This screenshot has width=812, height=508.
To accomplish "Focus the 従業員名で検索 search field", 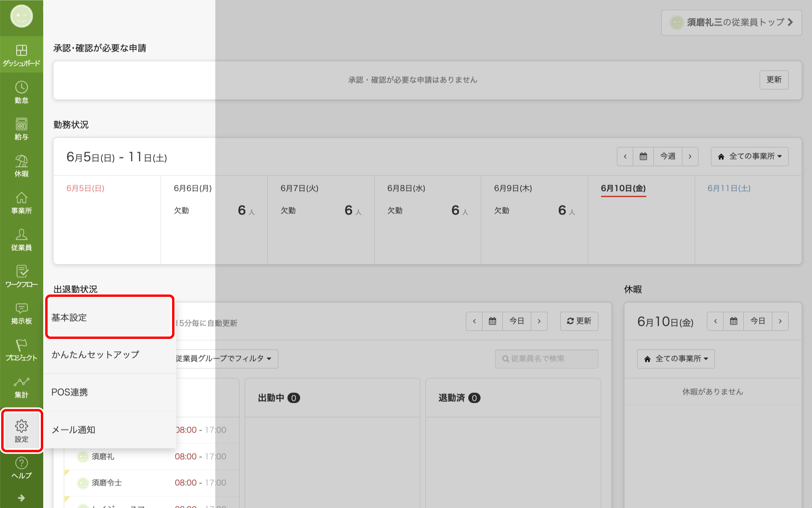I will pyautogui.click(x=546, y=359).
